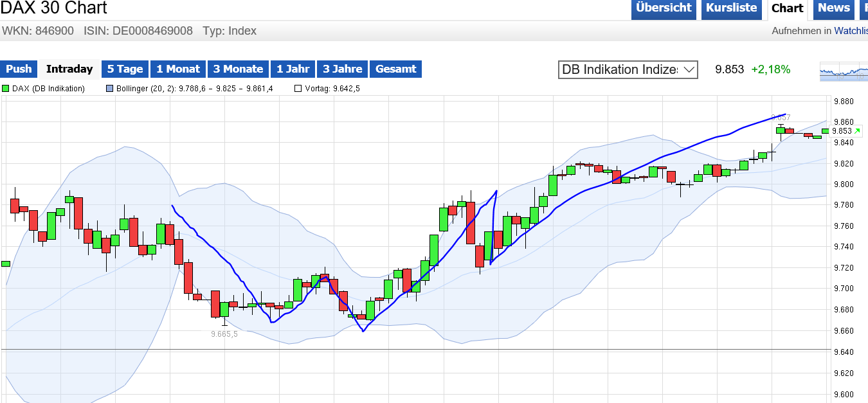Viewport: 868px width, 403px height.
Task: Click the white Vortag legend square
Action: pyautogui.click(x=298, y=89)
